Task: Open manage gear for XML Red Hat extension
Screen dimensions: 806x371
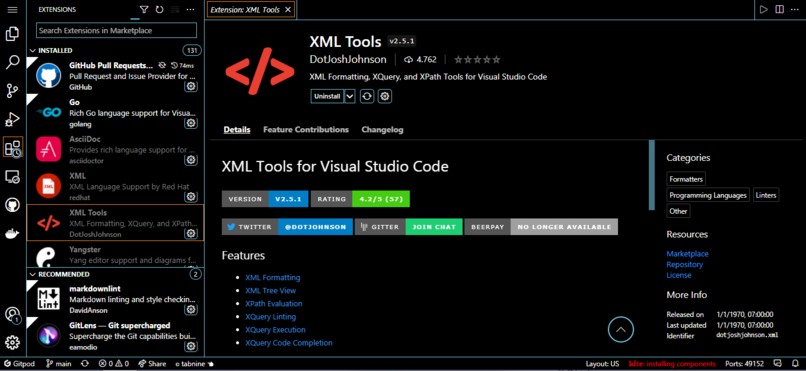Action: [191, 197]
